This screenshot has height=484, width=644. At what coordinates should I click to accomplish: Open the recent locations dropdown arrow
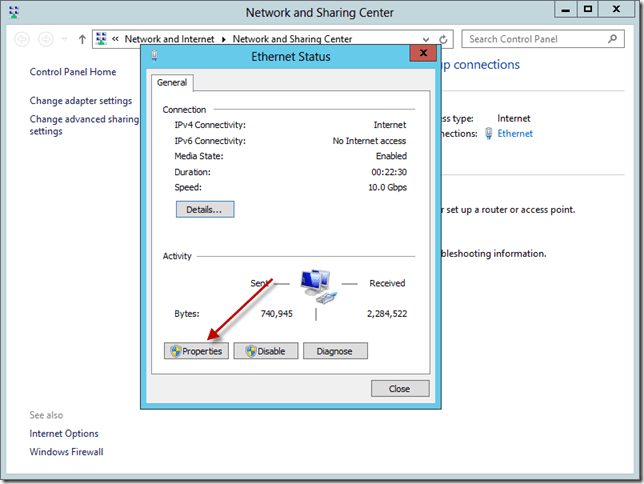[x=65, y=40]
